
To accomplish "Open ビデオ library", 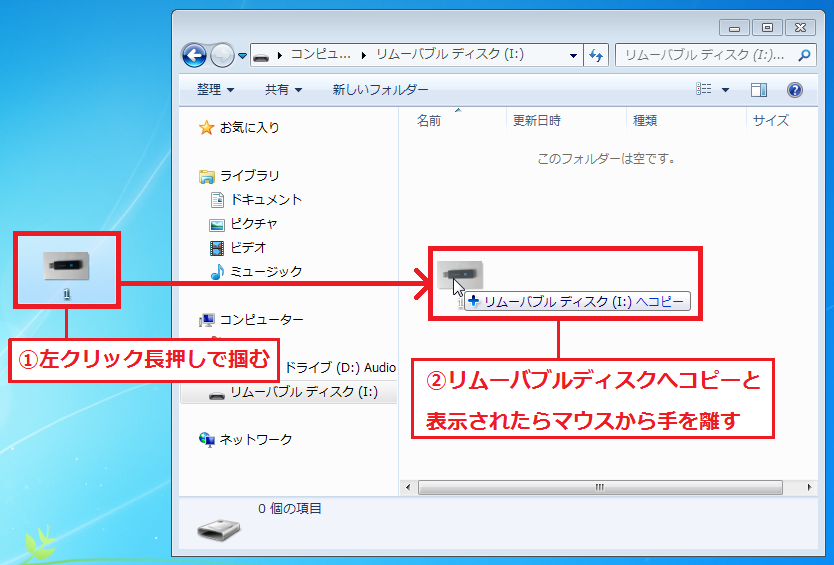I will click(248, 248).
